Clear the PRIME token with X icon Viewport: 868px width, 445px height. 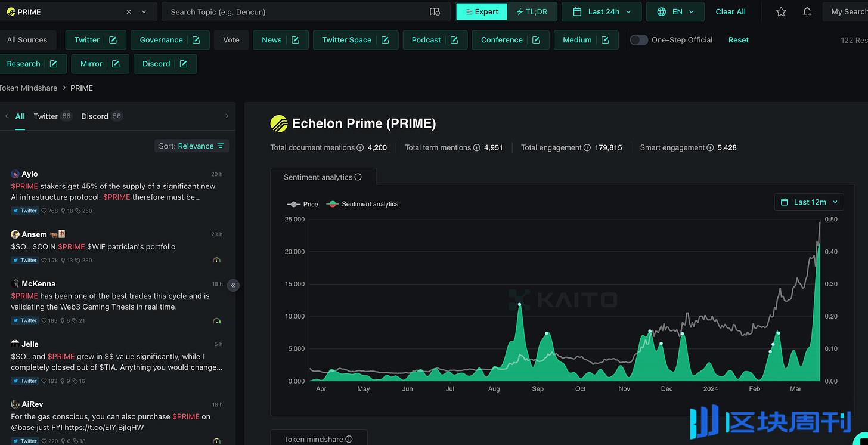pyautogui.click(x=129, y=11)
